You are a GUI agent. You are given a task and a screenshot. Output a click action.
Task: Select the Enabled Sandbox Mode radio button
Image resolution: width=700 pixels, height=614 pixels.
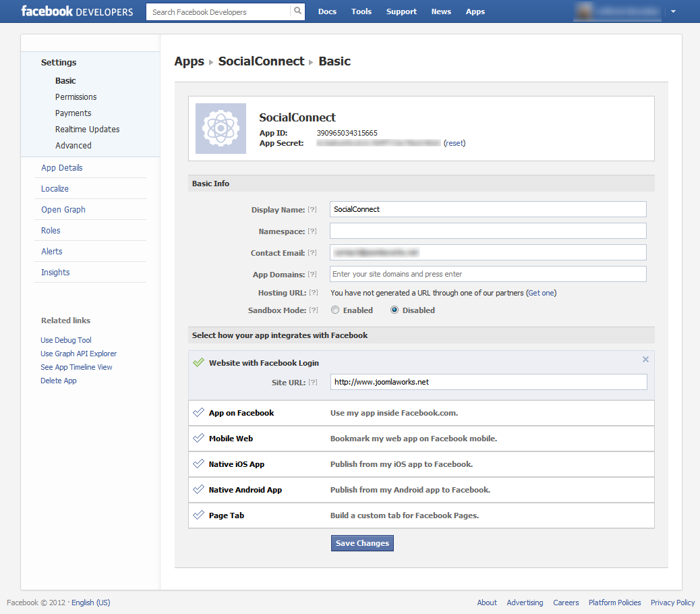335,310
